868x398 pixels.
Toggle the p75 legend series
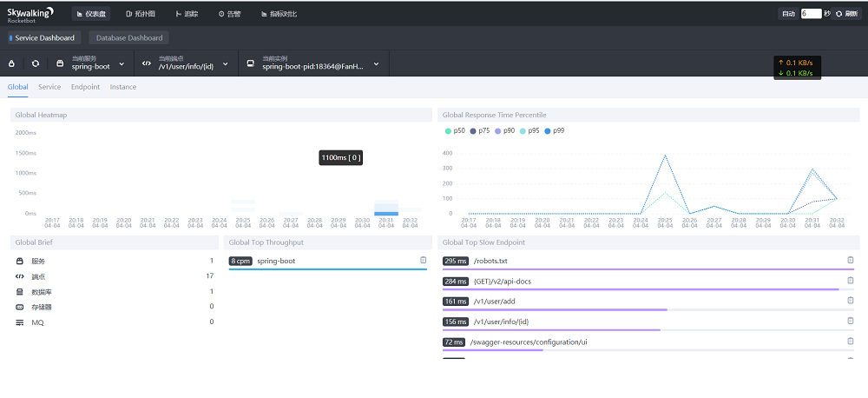pos(479,131)
